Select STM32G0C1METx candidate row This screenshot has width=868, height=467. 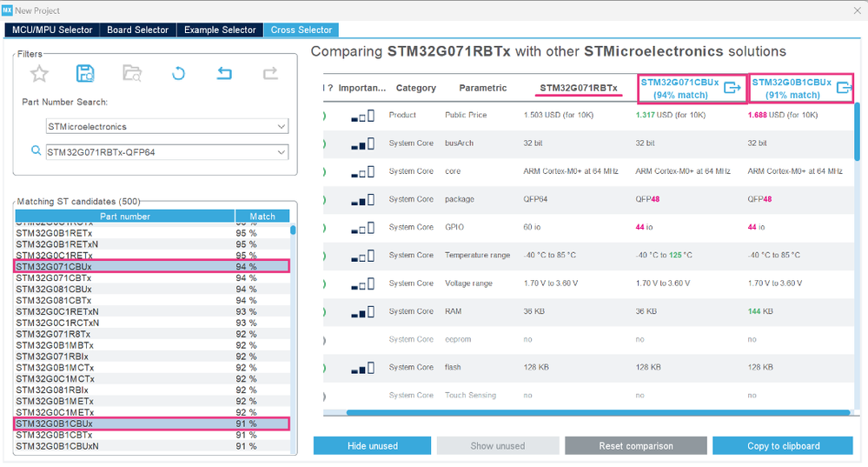point(151,413)
